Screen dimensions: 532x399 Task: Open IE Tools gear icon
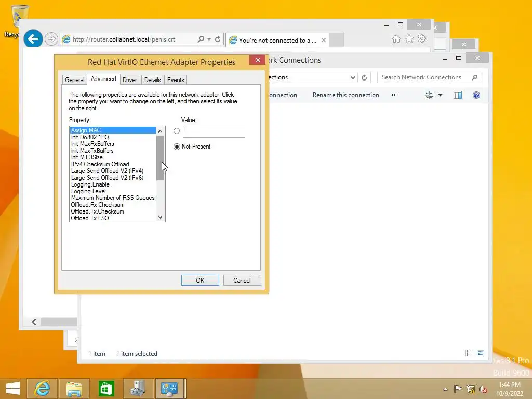pyautogui.click(x=422, y=38)
